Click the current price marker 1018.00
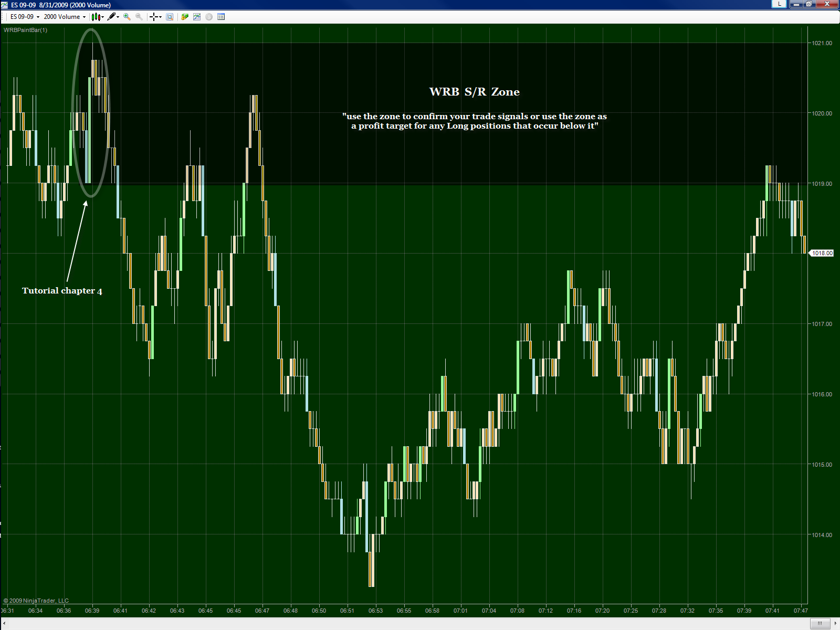Image resolution: width=840 pixels, height=630 pixels. click(822, 253)
